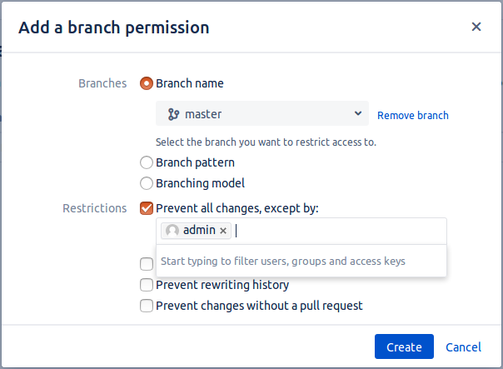
Task: Close the Add a branch permission dialog
Action: click(x=476, y=27)
